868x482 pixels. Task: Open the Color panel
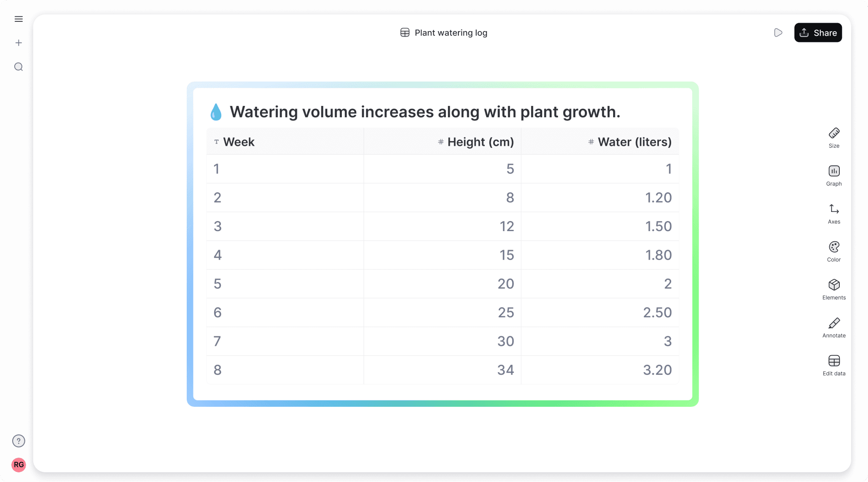click(x=834, y=251)
